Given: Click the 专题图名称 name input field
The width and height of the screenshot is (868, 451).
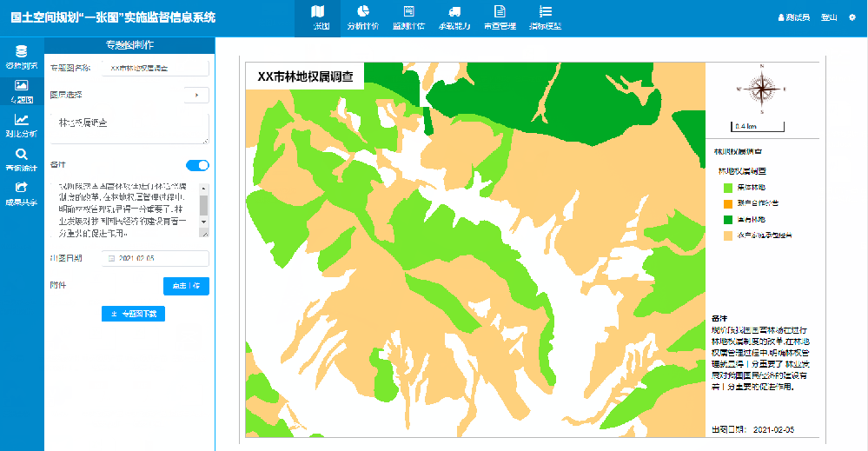Looking at the screenshot, I should (155, 68).
